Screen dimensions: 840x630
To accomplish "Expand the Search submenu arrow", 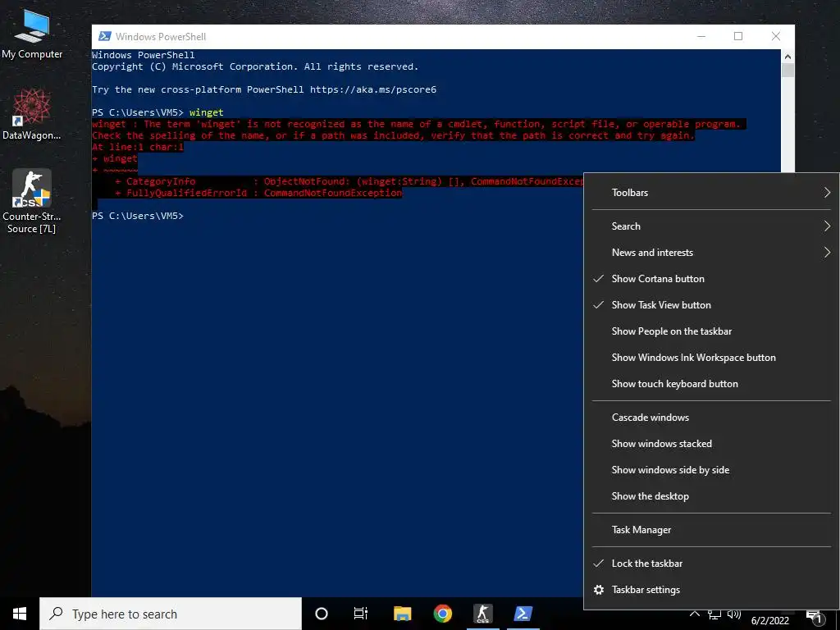I will click(827, 226).
